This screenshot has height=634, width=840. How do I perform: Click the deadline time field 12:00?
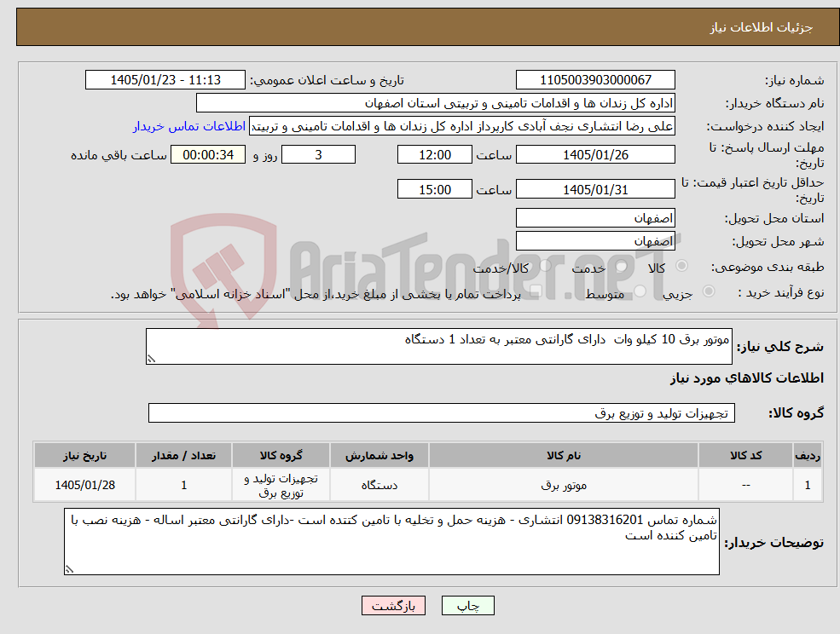(434, 155)
